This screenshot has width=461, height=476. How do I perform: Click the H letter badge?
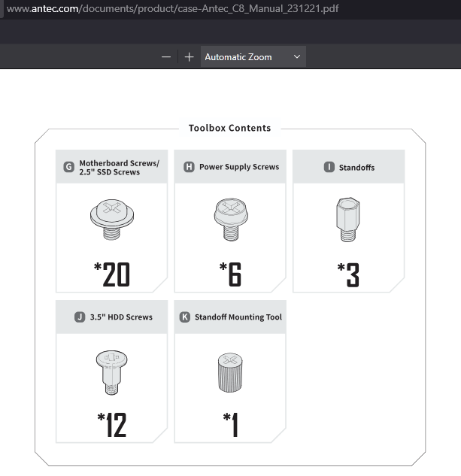tap(189, 167)
